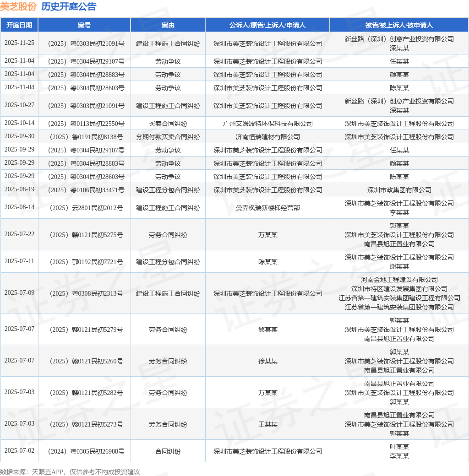Click defendant 颜某某 in the 2025-09-29 row

399,164
